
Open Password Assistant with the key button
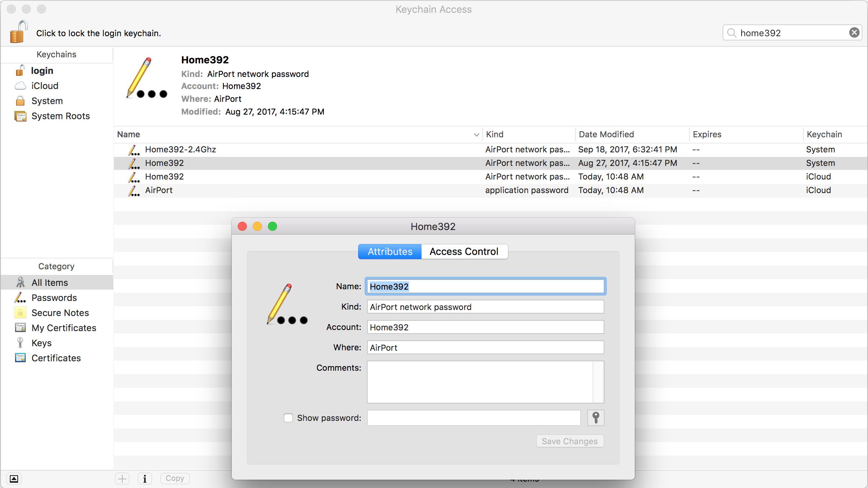coord(596,418)
